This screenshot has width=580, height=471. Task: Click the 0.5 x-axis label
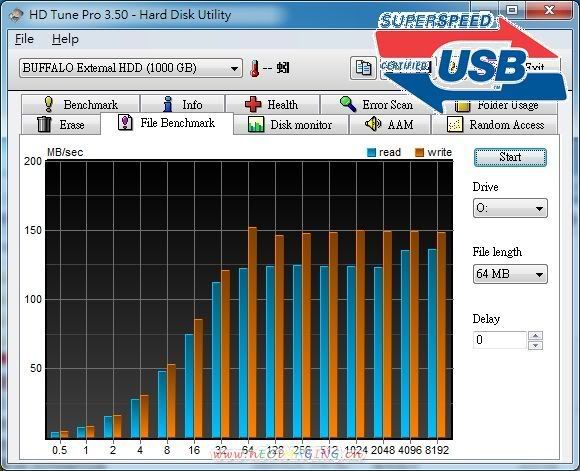coord(60,450)
